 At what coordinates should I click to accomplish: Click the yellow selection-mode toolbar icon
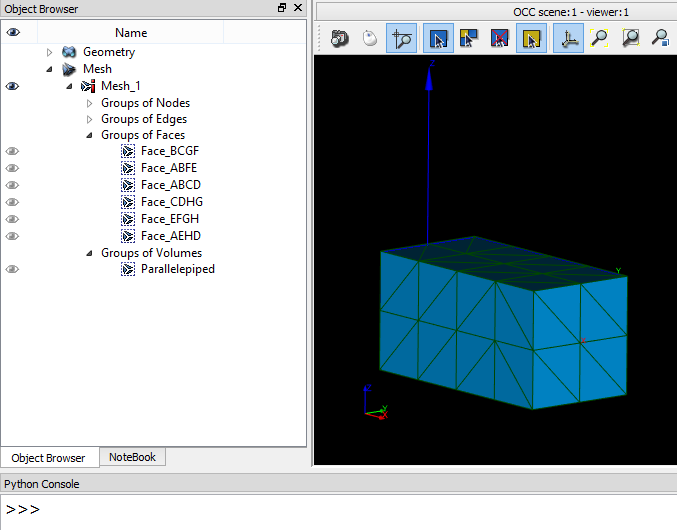[x=531, y=39]
